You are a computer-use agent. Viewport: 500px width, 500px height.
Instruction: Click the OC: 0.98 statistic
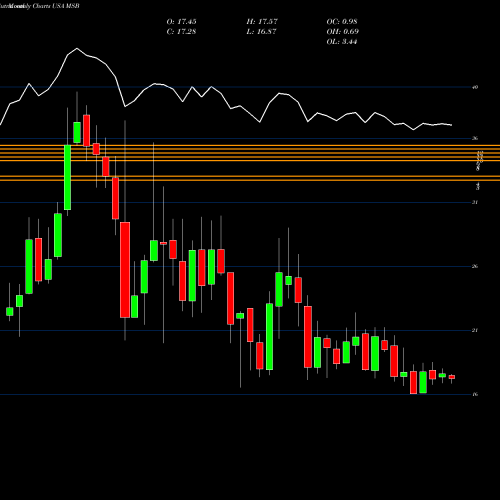[342, 22]
